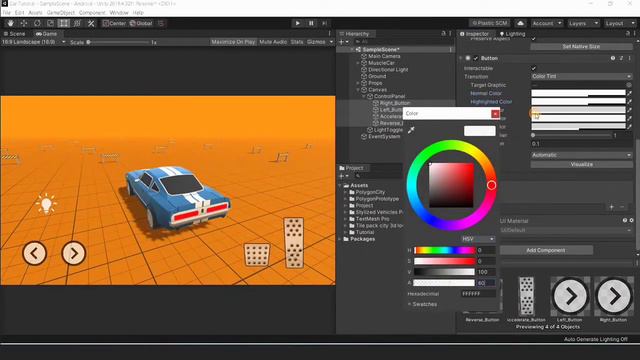Click Inspector panel lock icon
Image resolution: width=640 pixels, height=360 pixels.
point(628,33)
